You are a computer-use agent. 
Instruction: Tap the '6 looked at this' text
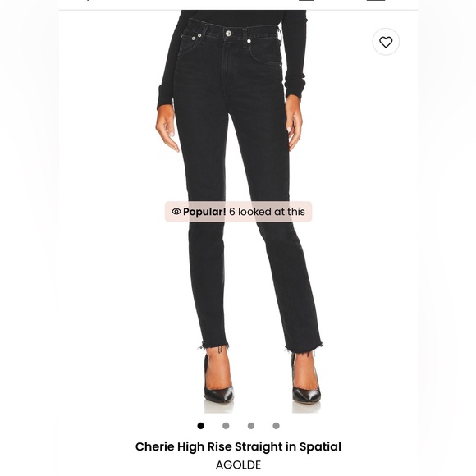(268, 212)
